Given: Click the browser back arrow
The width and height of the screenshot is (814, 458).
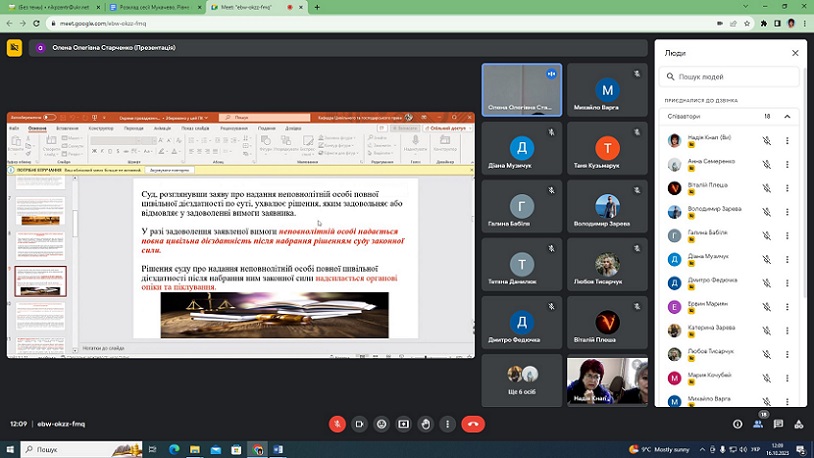Looking at the screenshot, I should coord(9,23).
